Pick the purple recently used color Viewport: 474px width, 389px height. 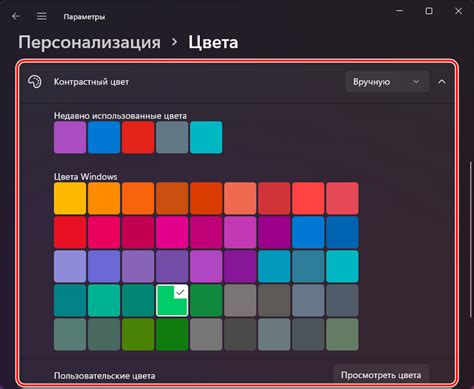(70, 137)
